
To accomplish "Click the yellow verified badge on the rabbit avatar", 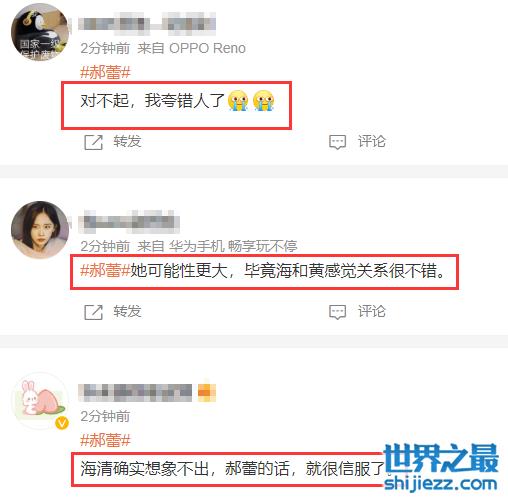I will pyautogui.click(x=62, y=423).
